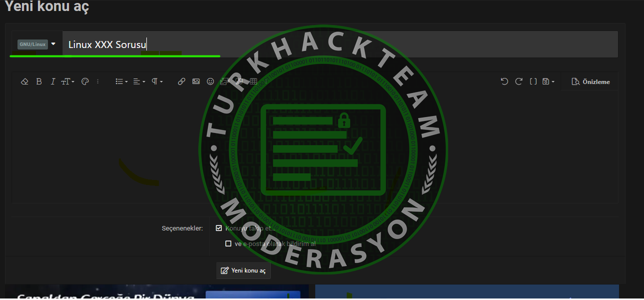Redo the last edit
644x300 pixels.
pos(519,81)
